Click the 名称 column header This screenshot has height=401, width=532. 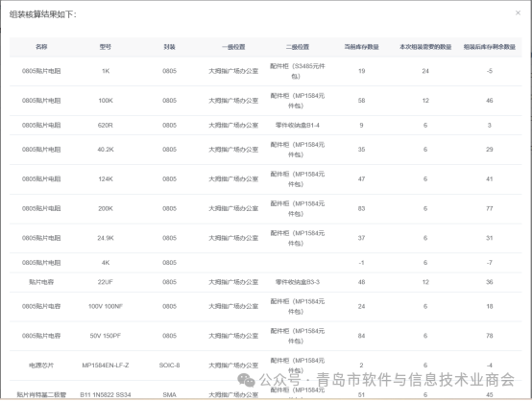coord(41,47)
